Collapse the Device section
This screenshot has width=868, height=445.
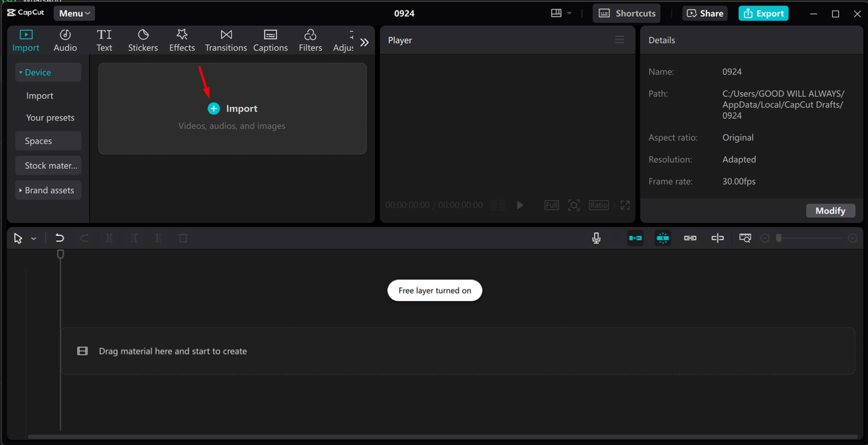(x=48, y=73)
